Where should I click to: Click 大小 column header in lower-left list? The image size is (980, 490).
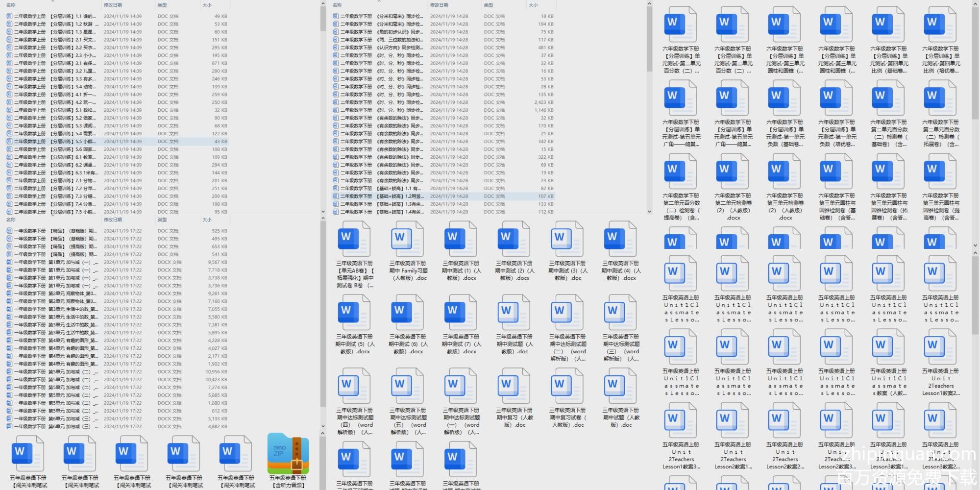click(207, 220)
